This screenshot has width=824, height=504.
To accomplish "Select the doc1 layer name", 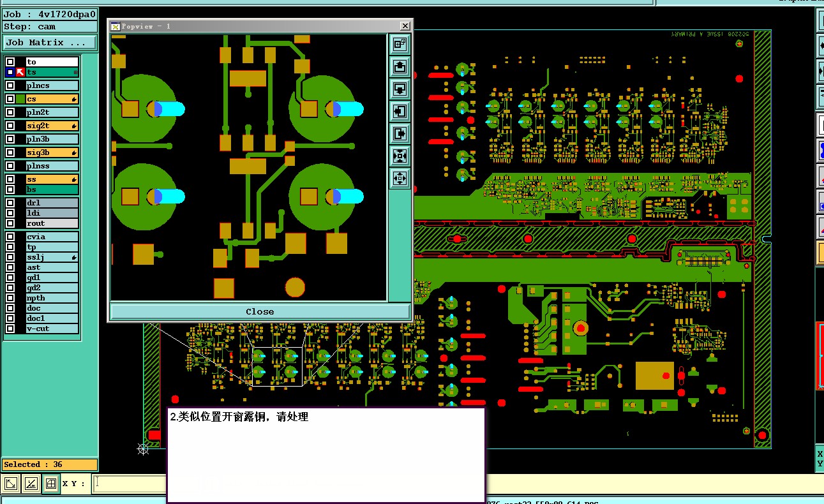I will tap(52, 318).
